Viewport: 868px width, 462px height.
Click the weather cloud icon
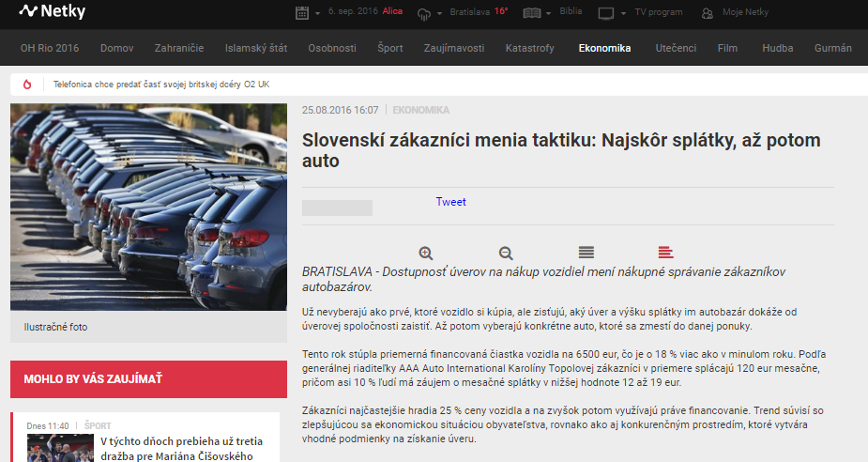pyautogui.click(x=423, y=13)
